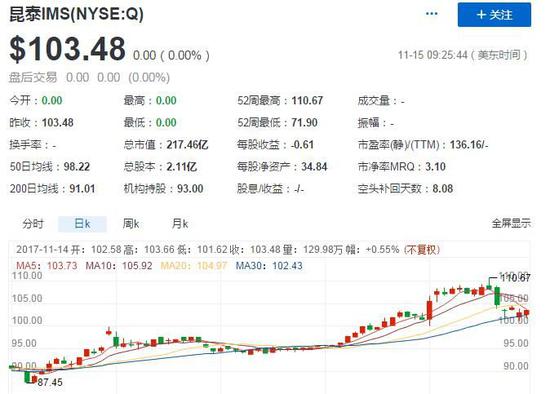The height and width of the screenshot is (394, 550).
Task: Click the 52周最低 value 71.90
Action: coord(304,123)
